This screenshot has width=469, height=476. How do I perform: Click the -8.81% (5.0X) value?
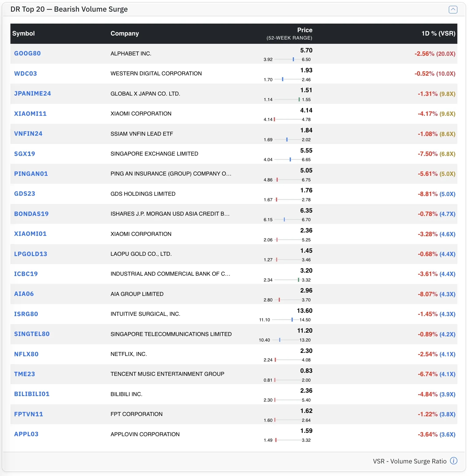pyautogui.click(x=437, y=194)
